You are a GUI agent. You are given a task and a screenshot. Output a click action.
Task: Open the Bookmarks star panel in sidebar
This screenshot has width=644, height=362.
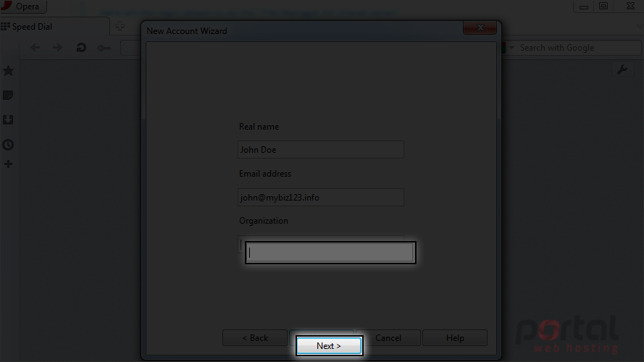tap(8, 71)
